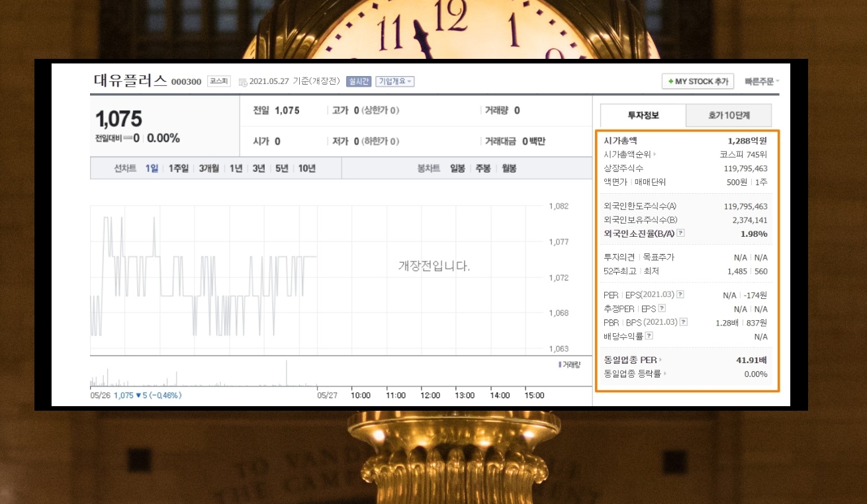Click question mark icon next to 추정PER EPS
This screenshot has height=504, width=867.
click(x=662, y=309)
